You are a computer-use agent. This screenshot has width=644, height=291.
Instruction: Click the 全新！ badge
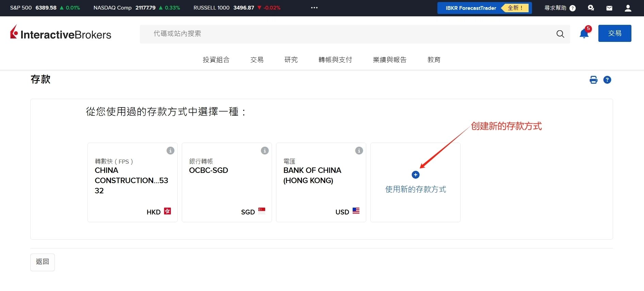click(x=515, y=8)
